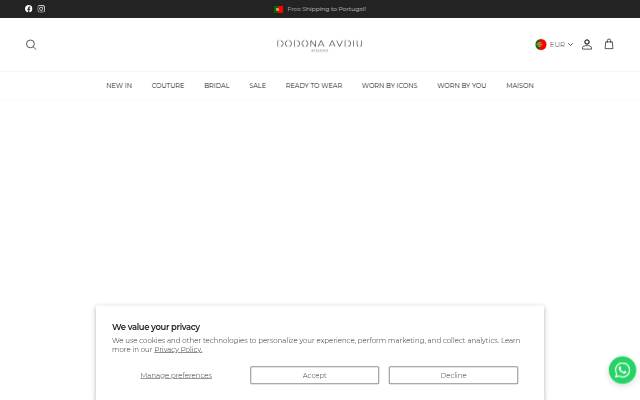Open the Instagram profile icon
The image size is (640, 400).
point(41,9)
